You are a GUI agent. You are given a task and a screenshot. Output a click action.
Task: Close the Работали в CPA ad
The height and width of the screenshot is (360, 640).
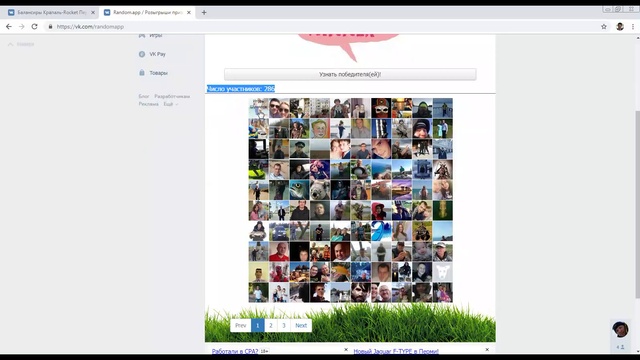click(x=346, y=350)
